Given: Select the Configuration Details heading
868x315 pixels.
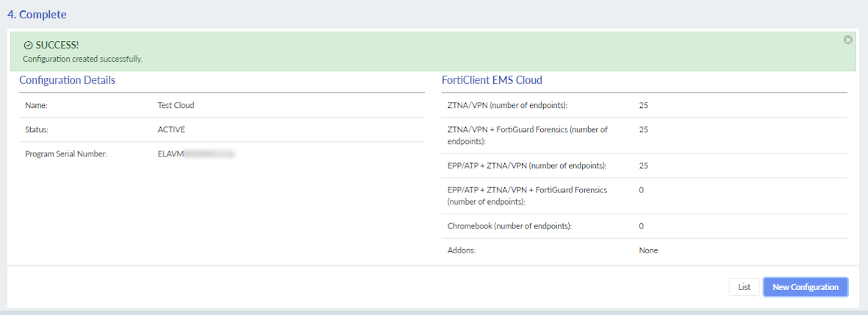Looking at the screenshot, I should [x=67, y=80].
